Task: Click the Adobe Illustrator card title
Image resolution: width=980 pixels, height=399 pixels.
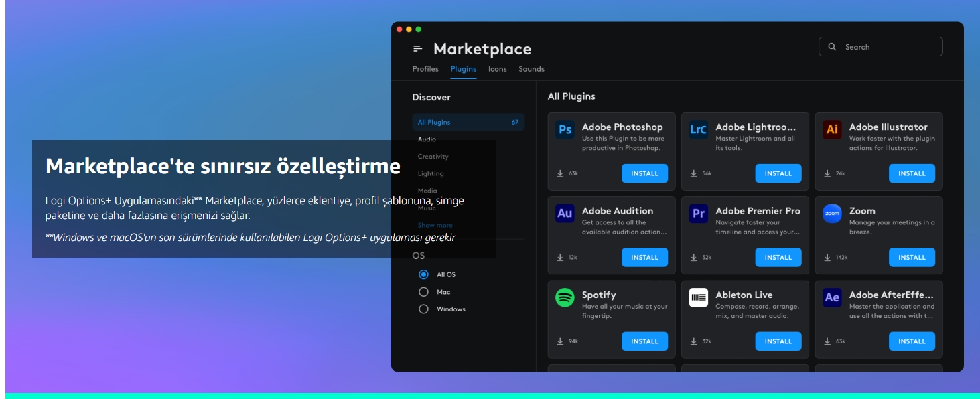Action: click(x=888, y=127)
